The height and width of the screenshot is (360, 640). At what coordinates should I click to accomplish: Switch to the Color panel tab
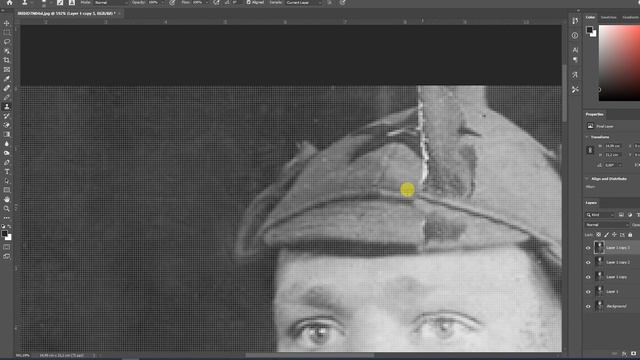(x=590, y=17)
